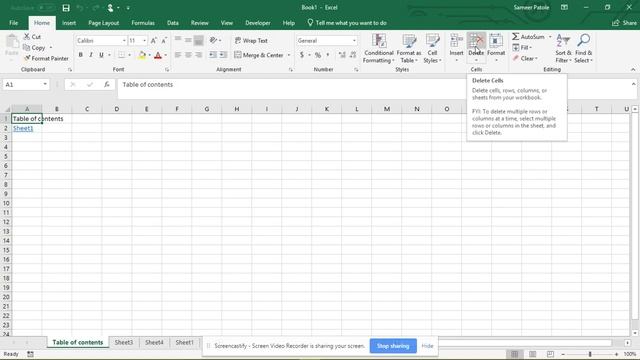Select the Format Painter brush

tap(27, 58)
